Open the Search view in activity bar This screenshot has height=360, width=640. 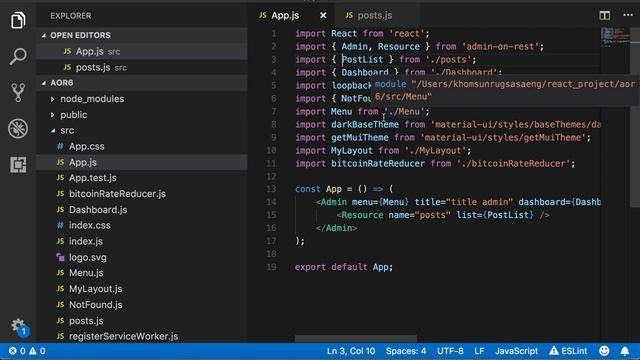pos(18,56)
